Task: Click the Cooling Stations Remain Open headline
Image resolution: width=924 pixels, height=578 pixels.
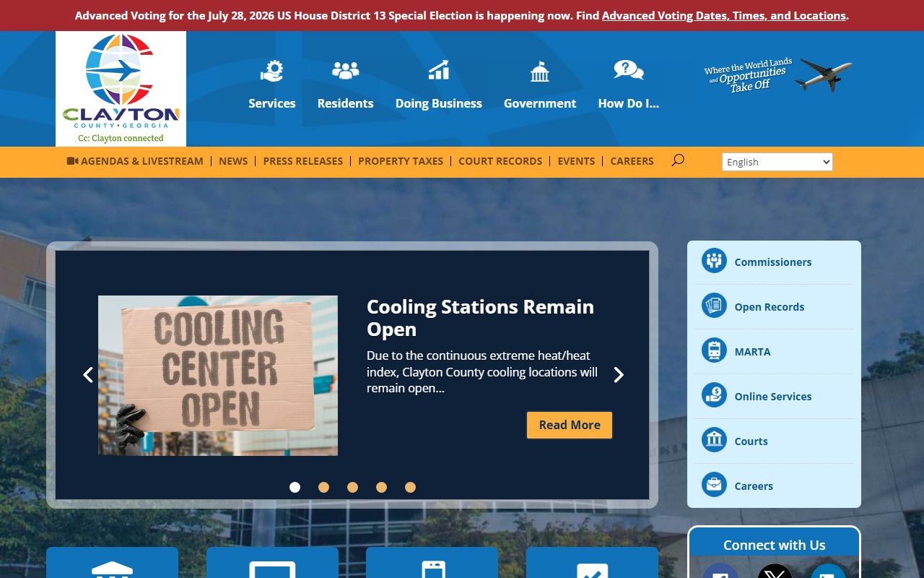Action: (x=480, y=317)
